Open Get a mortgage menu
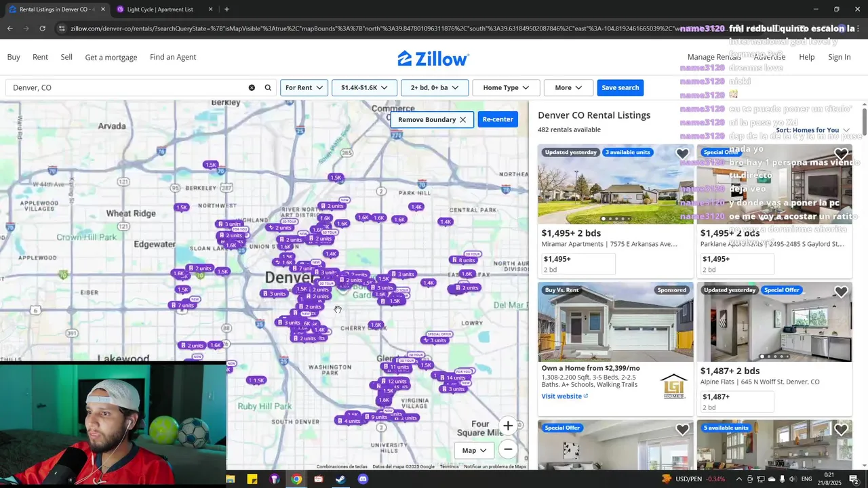This screenshot has width=868, height=488. 111,58
